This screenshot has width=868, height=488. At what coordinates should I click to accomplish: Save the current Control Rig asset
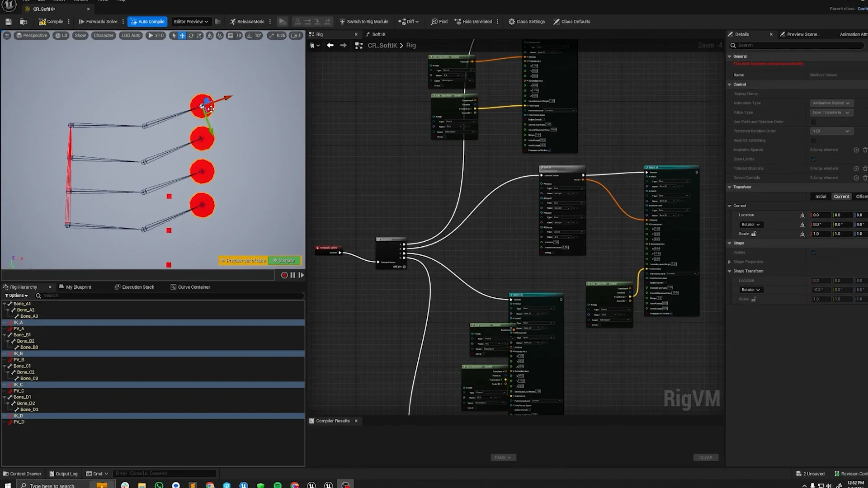pyautogui.click(x=8, y=21)
